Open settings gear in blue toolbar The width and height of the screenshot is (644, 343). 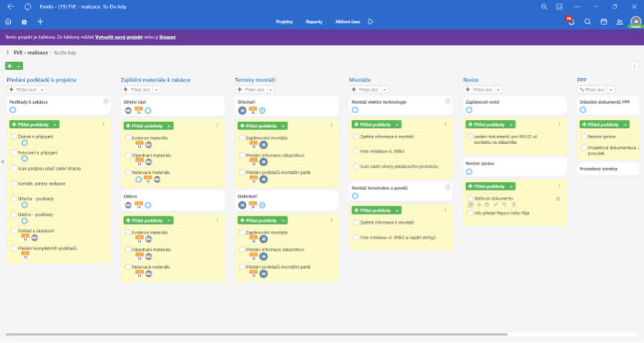pyautogui.click(x=24, y=22)
